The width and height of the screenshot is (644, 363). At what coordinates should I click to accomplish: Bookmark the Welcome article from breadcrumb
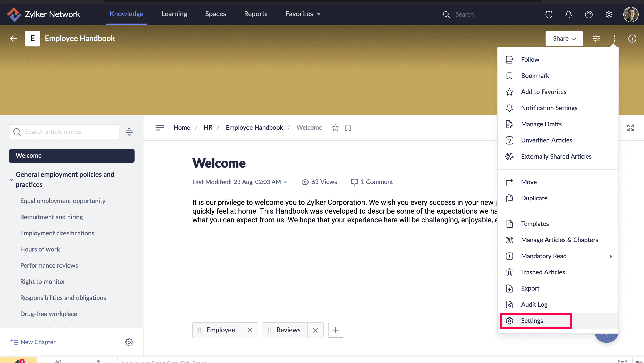click(x=348, y=128)
